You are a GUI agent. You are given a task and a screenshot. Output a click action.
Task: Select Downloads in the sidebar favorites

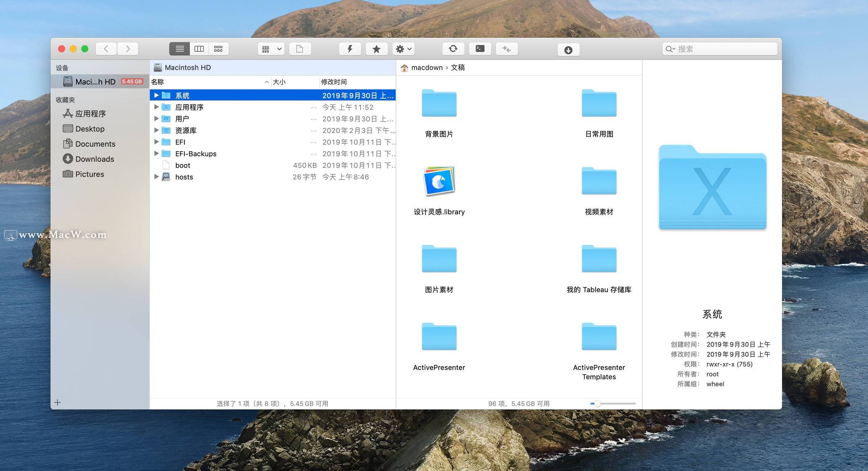click(94, 159)
